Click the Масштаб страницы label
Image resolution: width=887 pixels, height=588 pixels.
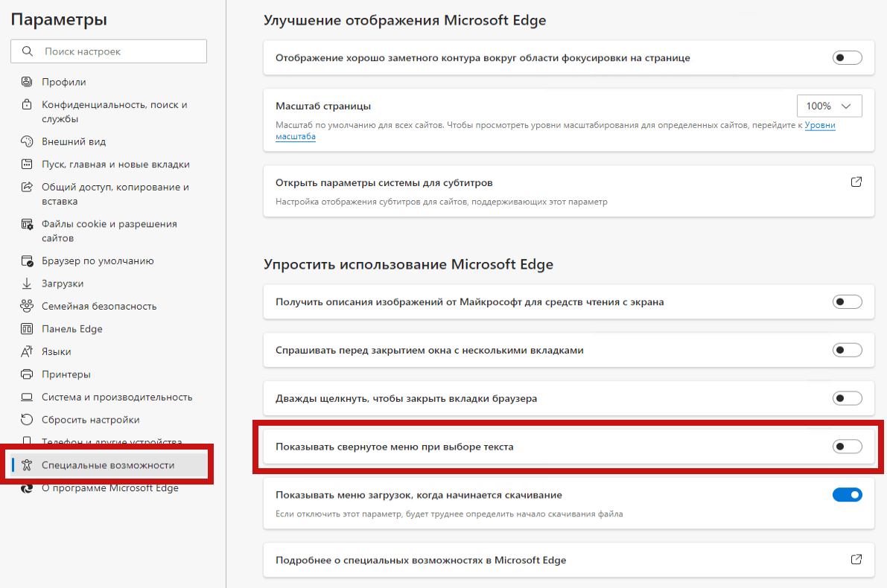pos(323,106)
